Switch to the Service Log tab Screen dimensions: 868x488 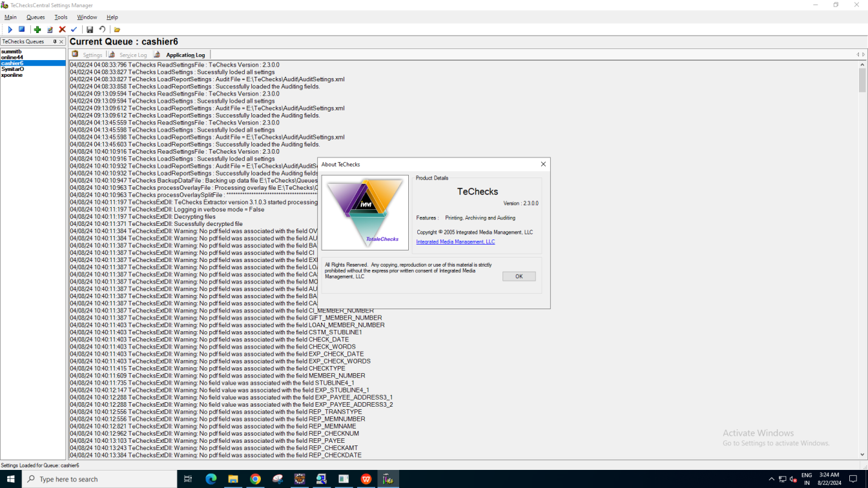(x=133, y=55)
